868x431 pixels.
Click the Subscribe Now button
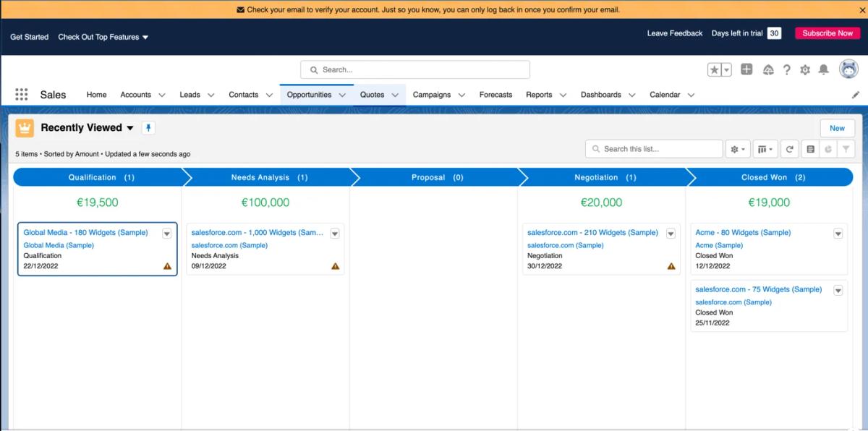(x=827, y=33)
